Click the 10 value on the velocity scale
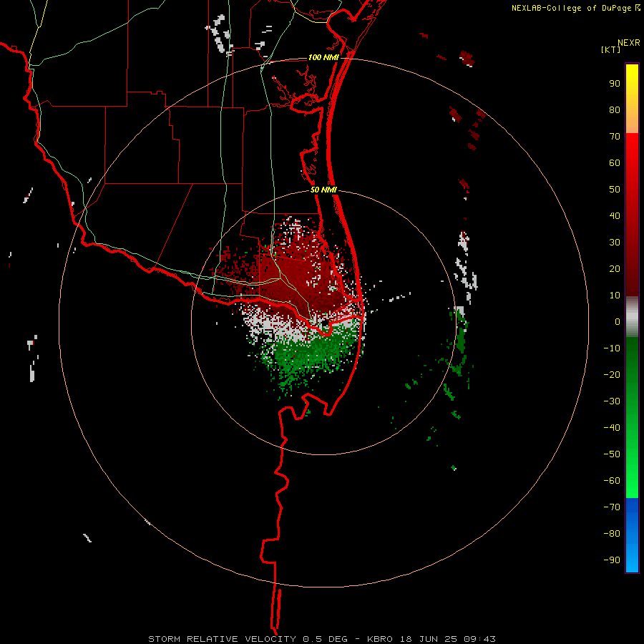This screenshot has width=644, height=644. click(615, 296)
